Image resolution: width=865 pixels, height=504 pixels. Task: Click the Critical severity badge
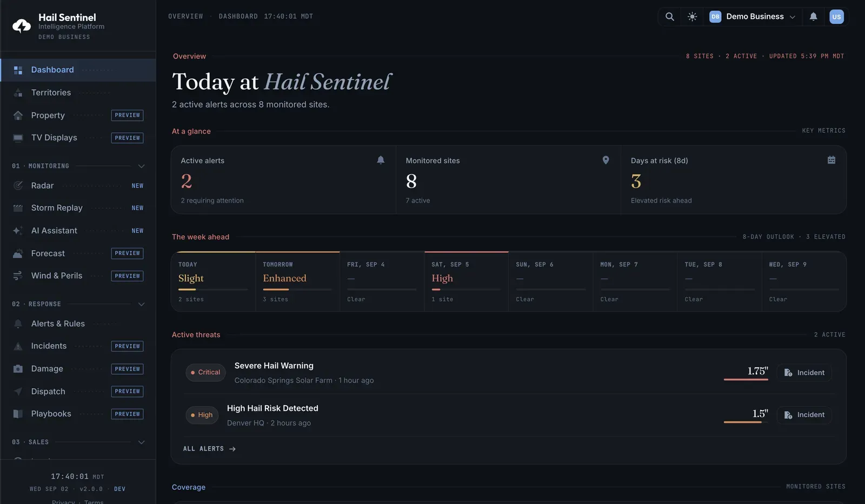click(x=205, y=373)
